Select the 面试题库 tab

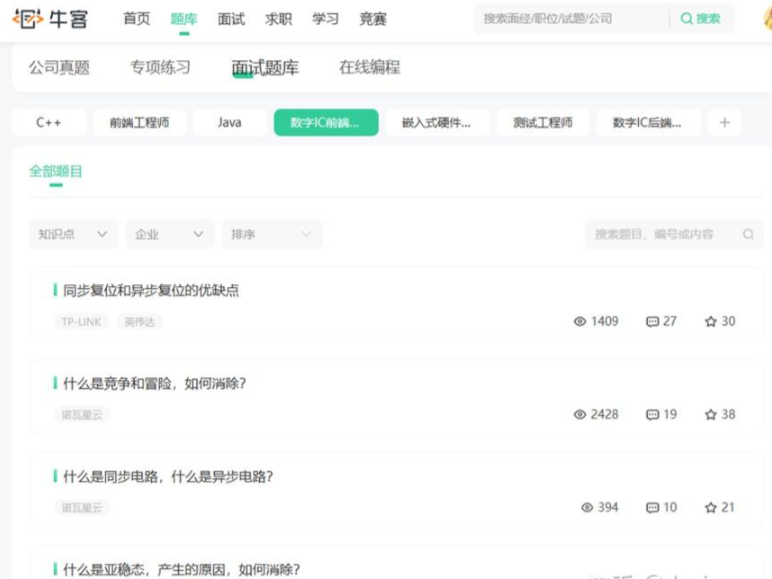point(265,67)
